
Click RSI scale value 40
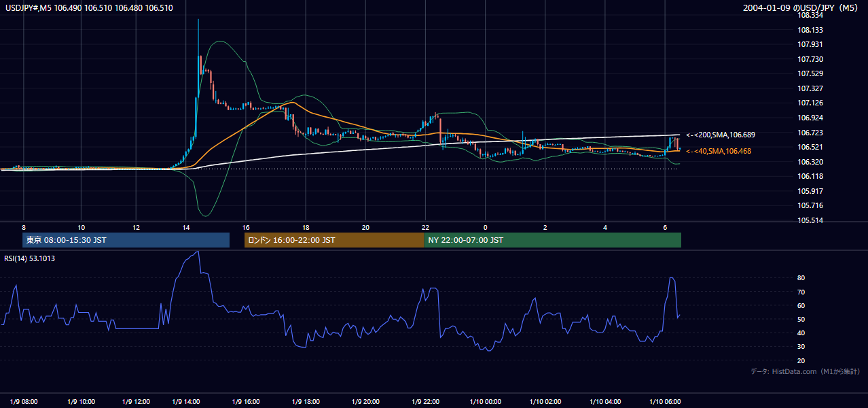pyautogui.click(x=801, y=333)
